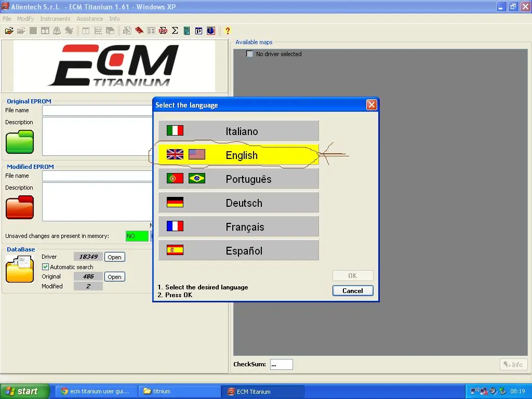
Task: Open the Instruments menu
Action: pyautogui.click(x=55, y=18)
